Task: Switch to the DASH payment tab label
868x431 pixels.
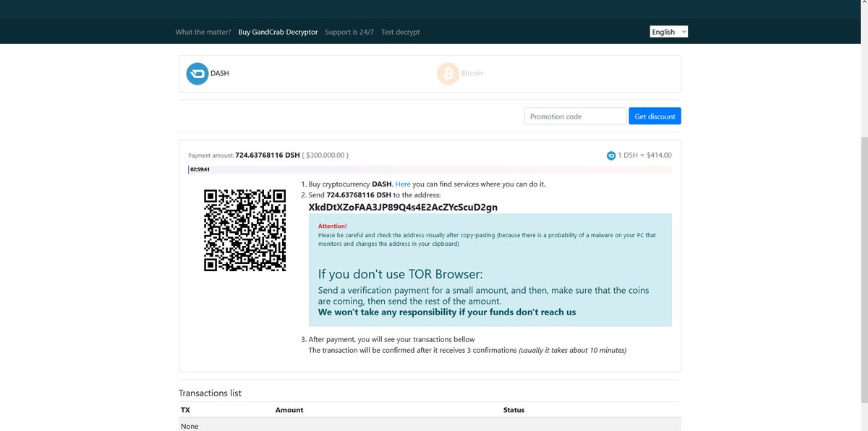Action: pyautogui.click(x=220, y=74)
